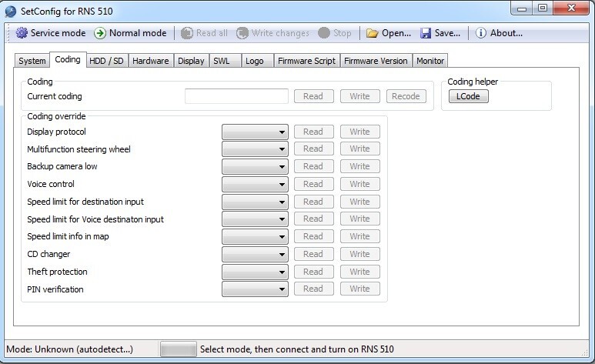The height and width of the screenshot is (364, 595).
Task: Minimize the SetConfig window
Action: (x=522, y=8)
